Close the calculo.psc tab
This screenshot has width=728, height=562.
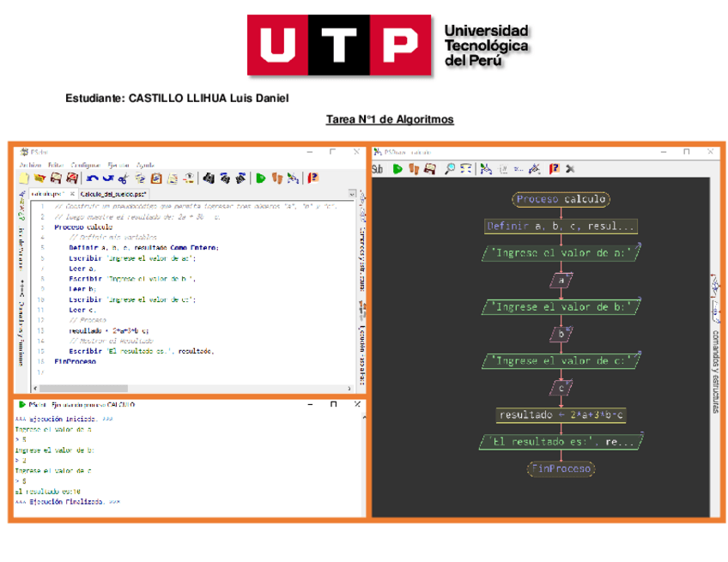(73, 194)
